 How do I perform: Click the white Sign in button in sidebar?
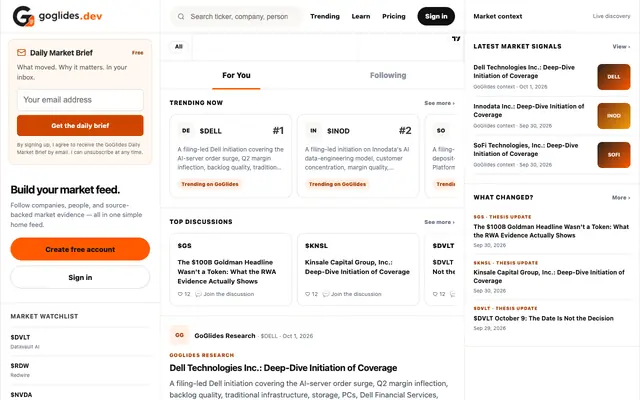[80, 278]
